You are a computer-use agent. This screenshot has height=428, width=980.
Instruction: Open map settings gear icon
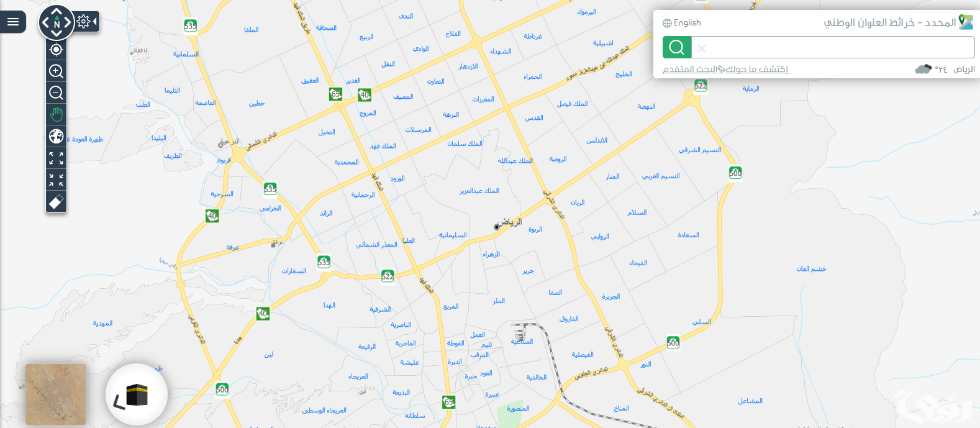[x=84, y=22]
